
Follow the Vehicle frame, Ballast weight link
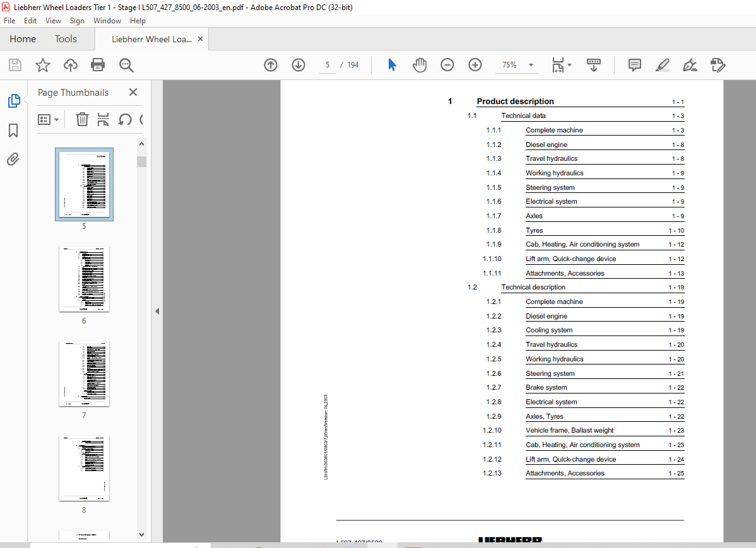click(569, 431)
